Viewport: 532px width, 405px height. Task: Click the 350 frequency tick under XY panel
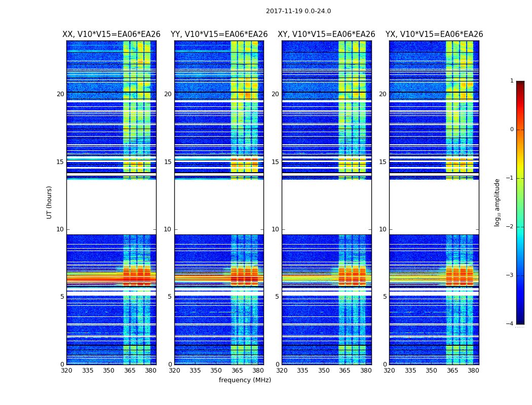coord(323,371)
